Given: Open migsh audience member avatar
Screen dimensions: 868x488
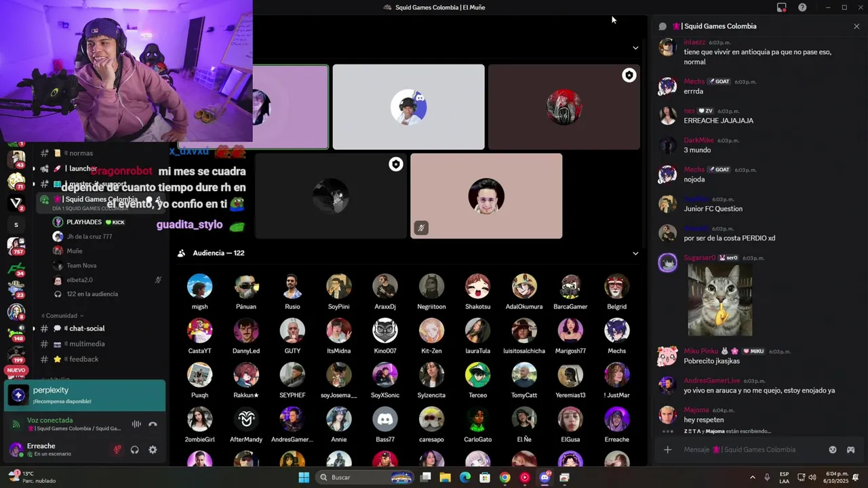Looking at the screenshot, I should [x=199, y=287].
